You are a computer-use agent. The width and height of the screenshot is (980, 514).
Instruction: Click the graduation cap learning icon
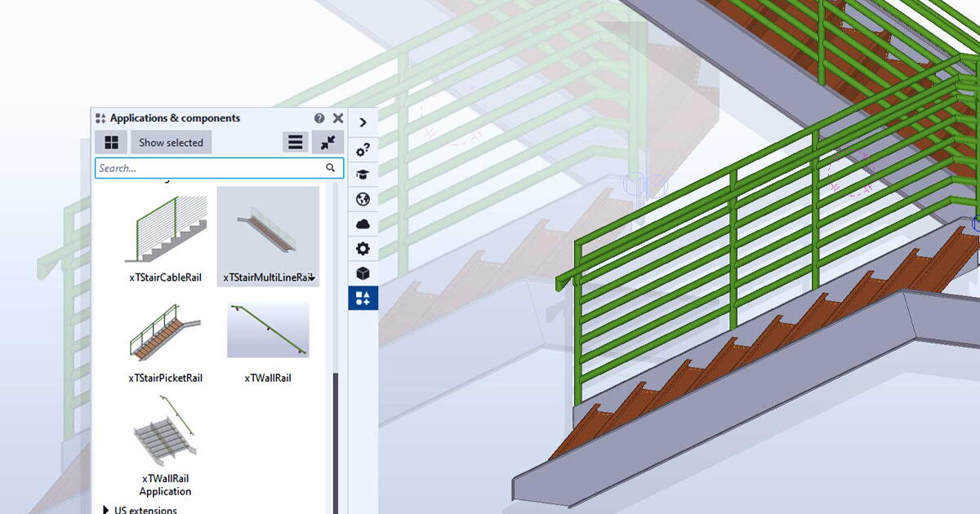[x=363, y=174]
